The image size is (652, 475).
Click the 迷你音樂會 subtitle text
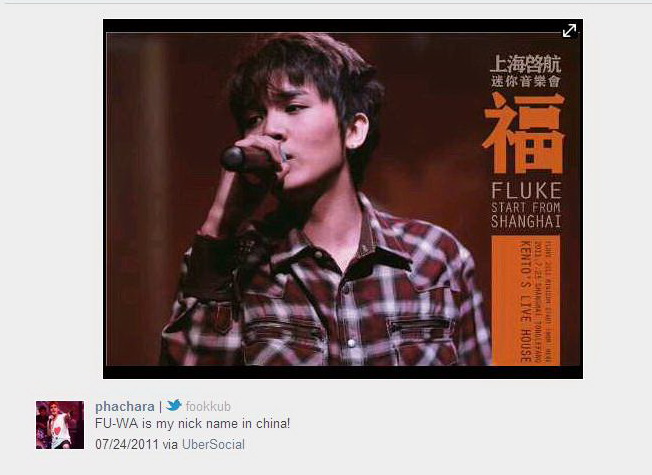525,81
